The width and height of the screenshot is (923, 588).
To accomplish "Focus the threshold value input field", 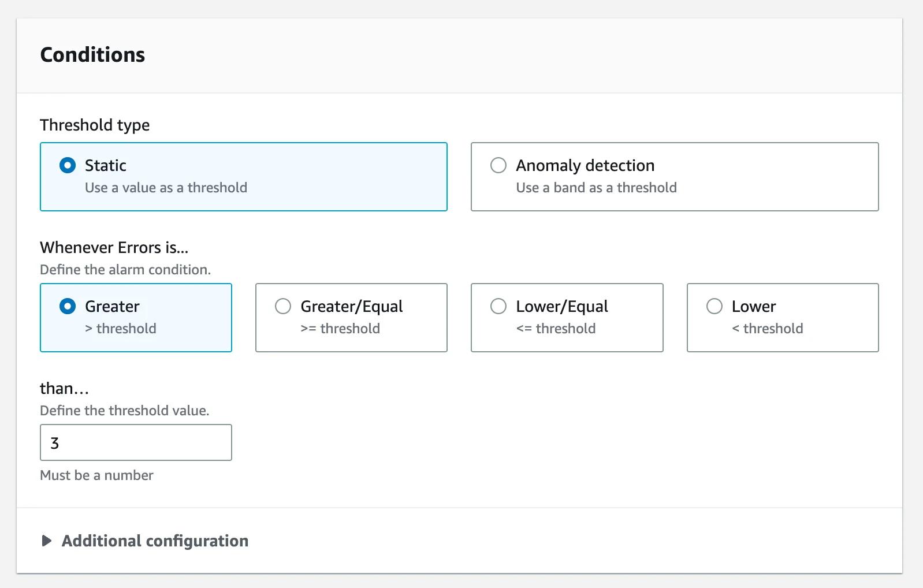I will pyautogui.click(x=136, y=443).
